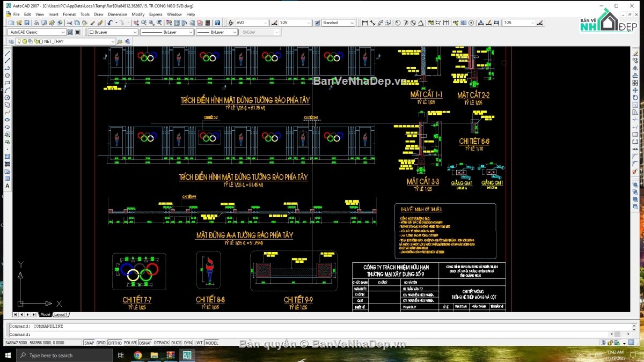Switch to the Model tab
The width and height of the screenshot is (644, 362).
(45, 314)
